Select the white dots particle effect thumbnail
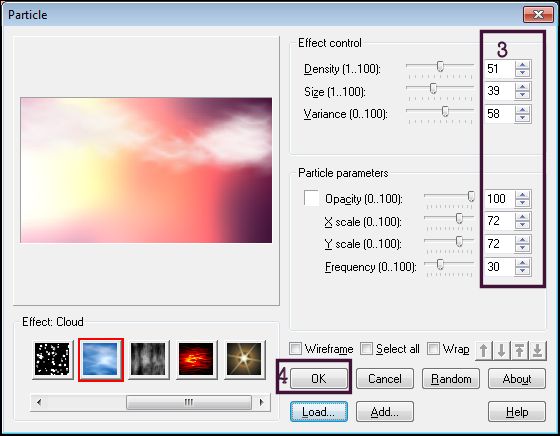Viewport: 560px width, 436px height. point(52,359)
